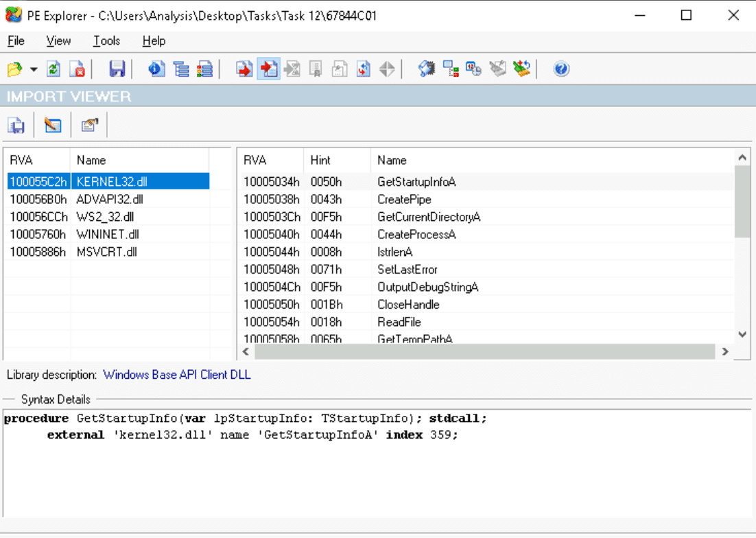Click the functions list scroll down arrow
The height and width of the screenshot is (538, 756).
pos(742,334)
